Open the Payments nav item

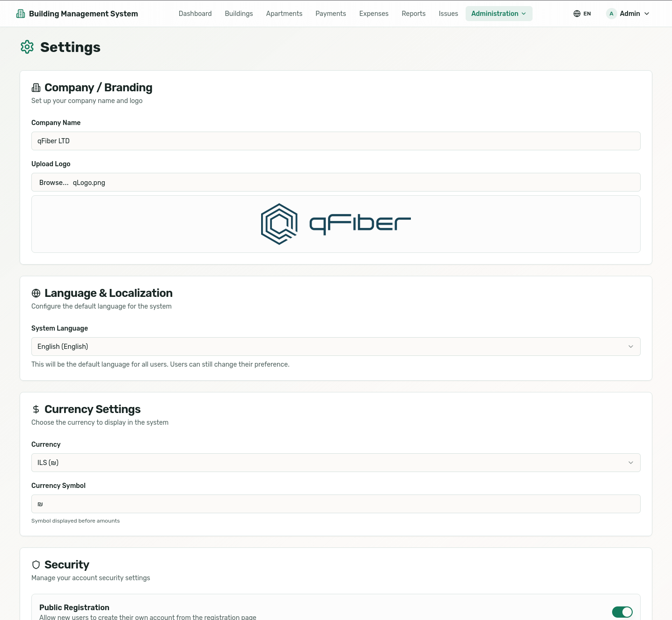coord(330,14)
